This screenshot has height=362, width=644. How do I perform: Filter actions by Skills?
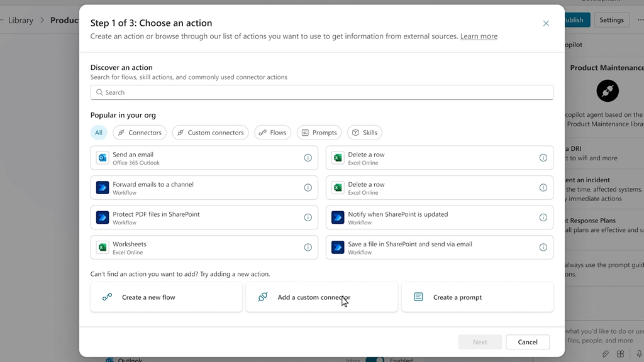365,133
